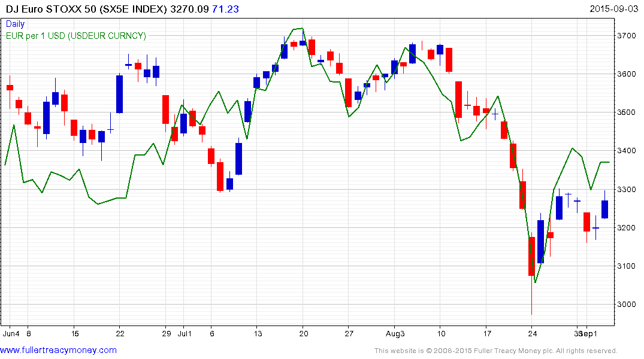Image resolution: width=644 pixels, height=359 pixels.
Task: Select the '10' date axis label
Action: [x=441, y=333]
